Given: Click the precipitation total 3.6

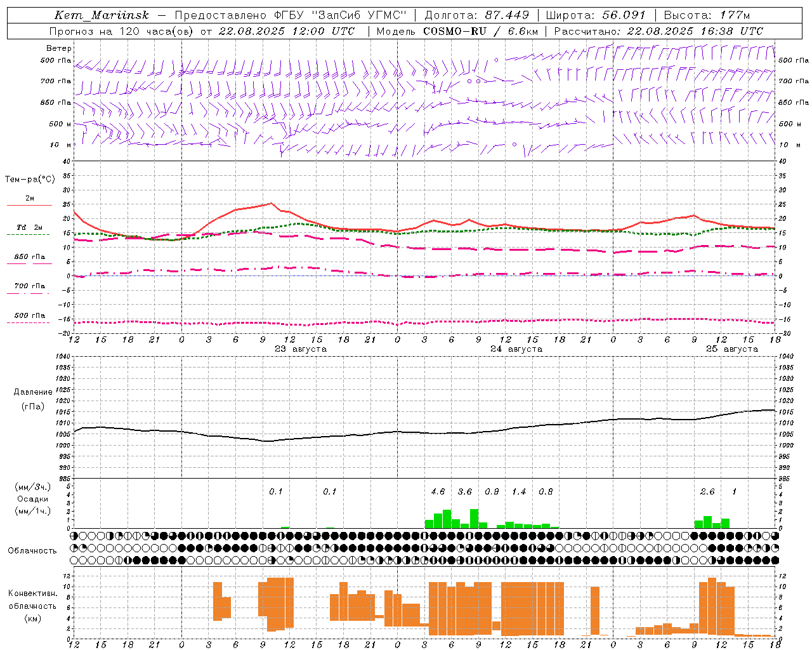Looking at the screenshot, I should click(x=465, y=492).
